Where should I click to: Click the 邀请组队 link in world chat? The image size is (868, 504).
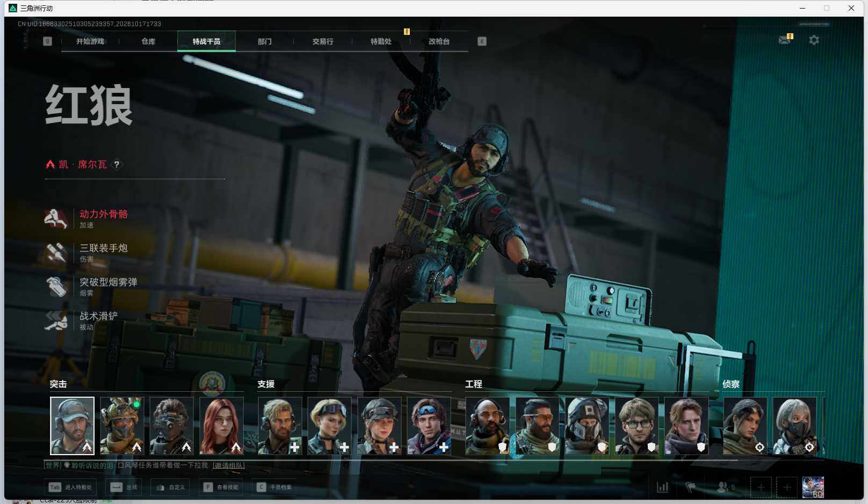click(229, 465)
